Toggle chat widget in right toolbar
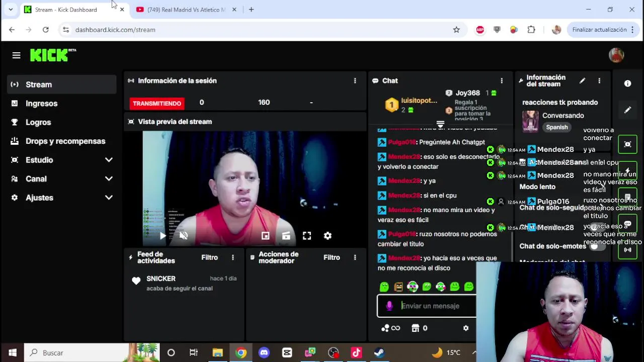The image size is (644, 362). 628,223
